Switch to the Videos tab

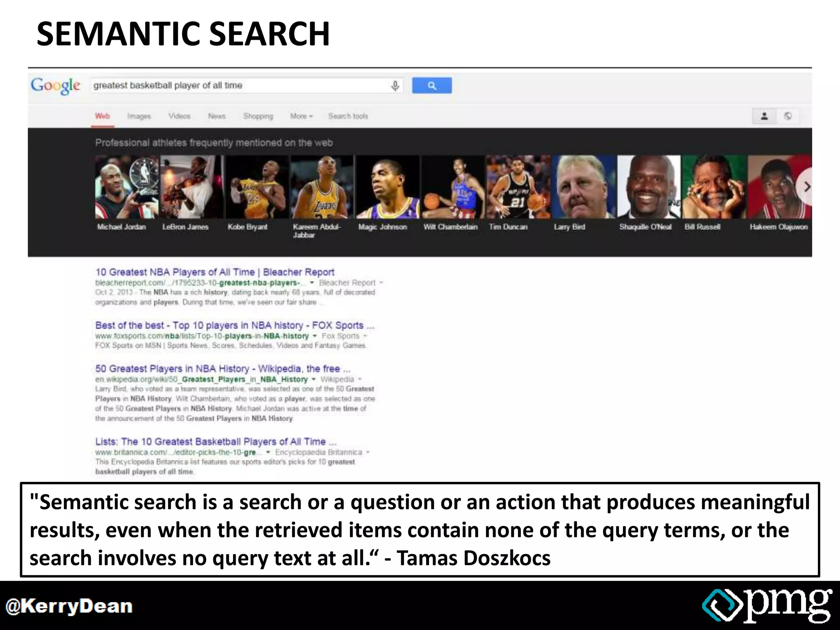pos(179,116)
